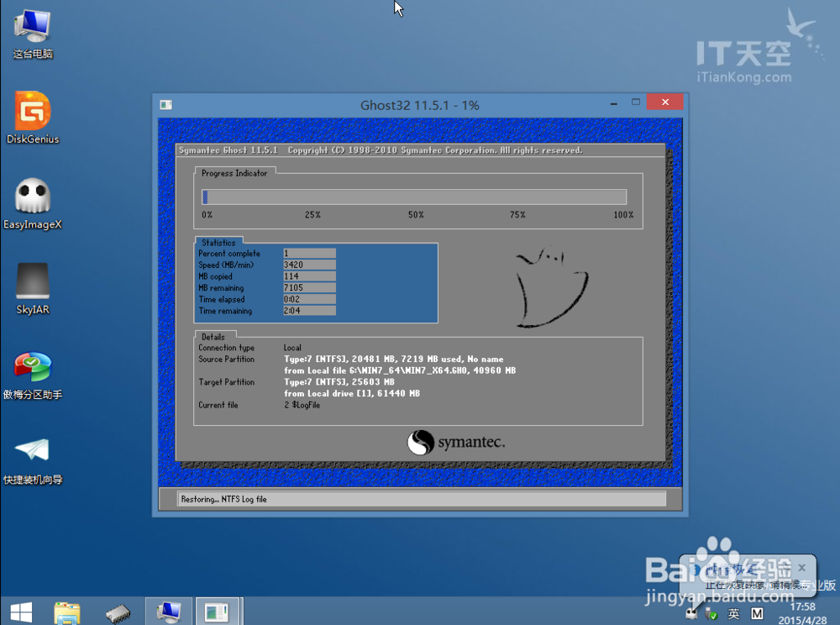
Task: Select the 快捷装机向导 paper plane icon
Action: (33, 460)
